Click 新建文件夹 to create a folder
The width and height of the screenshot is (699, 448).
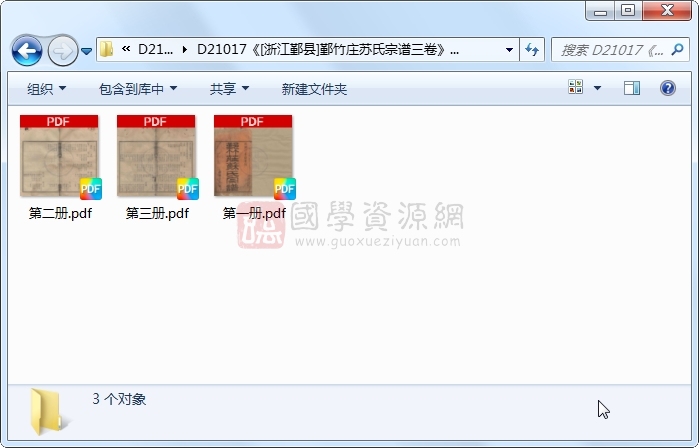tap(314, 89)
